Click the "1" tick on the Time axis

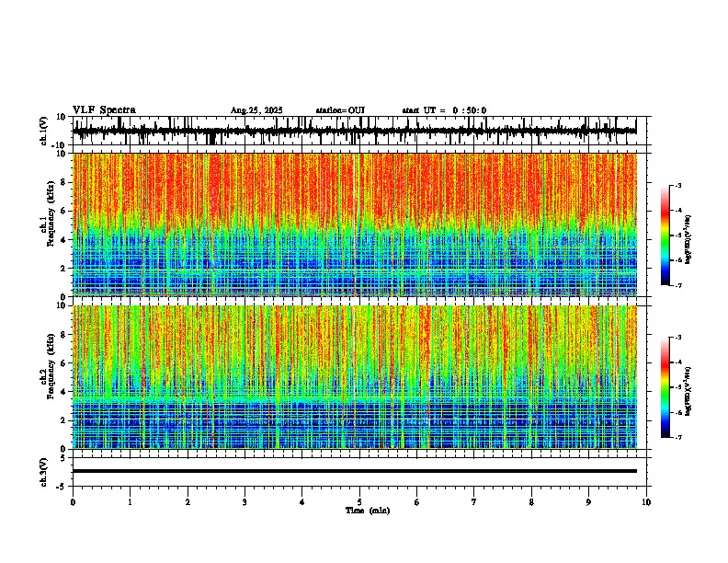coord(130,502)
